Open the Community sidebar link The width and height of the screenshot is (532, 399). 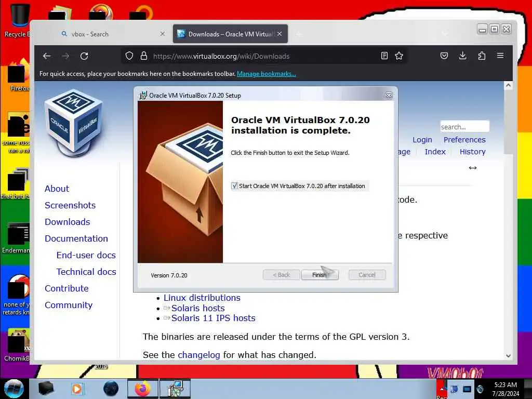coord(69,305)
